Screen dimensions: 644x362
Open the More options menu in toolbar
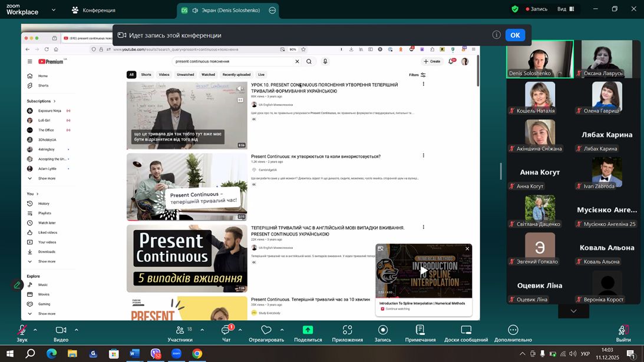(x=513, y=330)
